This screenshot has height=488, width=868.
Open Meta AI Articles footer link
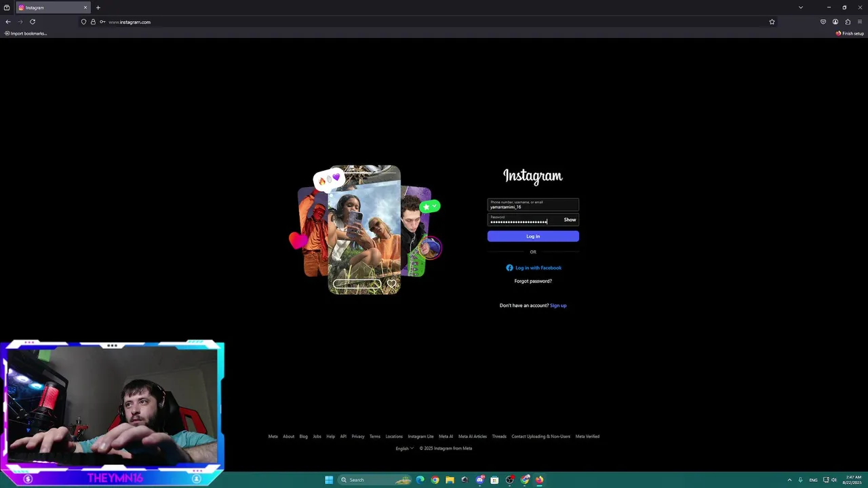(x=473, y=436)
